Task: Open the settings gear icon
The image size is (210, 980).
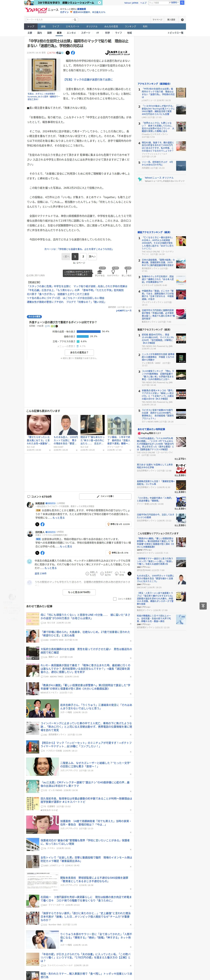Action: (x=182, y=20)
